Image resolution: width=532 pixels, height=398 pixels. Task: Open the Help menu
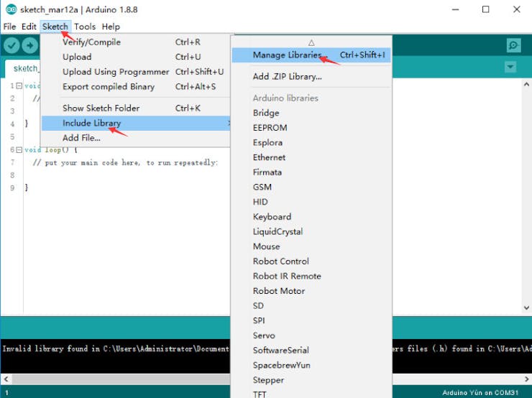111,27
